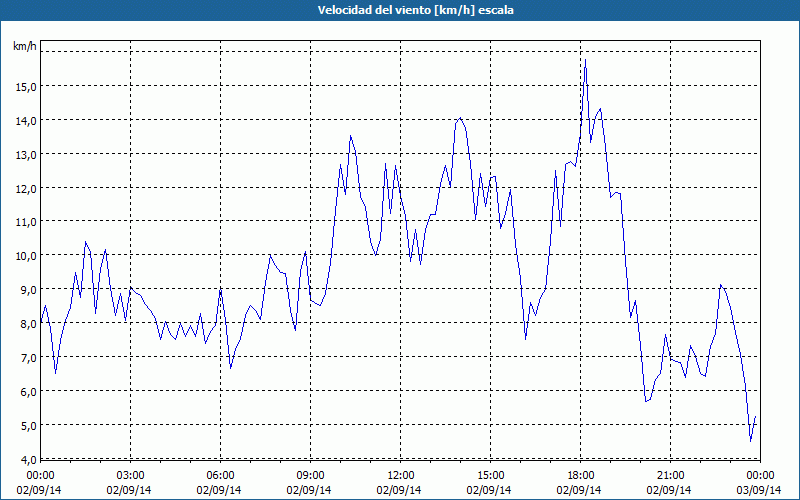Click the "13,0" y-axis label

26,154
